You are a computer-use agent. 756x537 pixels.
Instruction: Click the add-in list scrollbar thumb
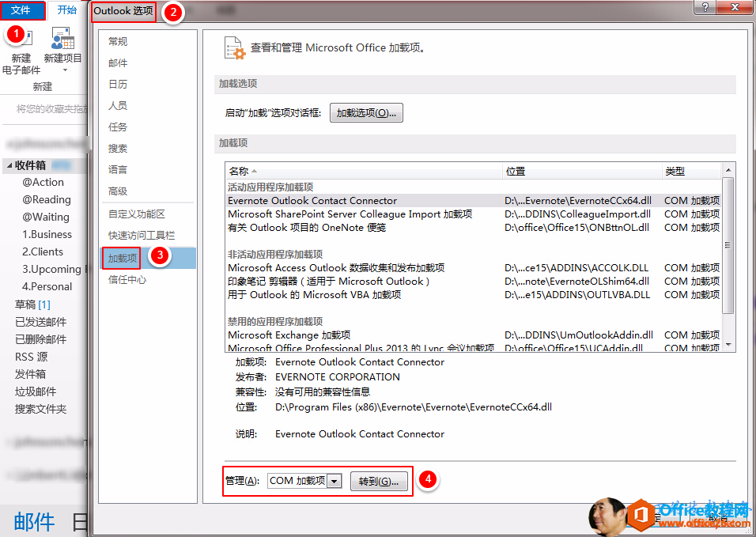point(728,245)
